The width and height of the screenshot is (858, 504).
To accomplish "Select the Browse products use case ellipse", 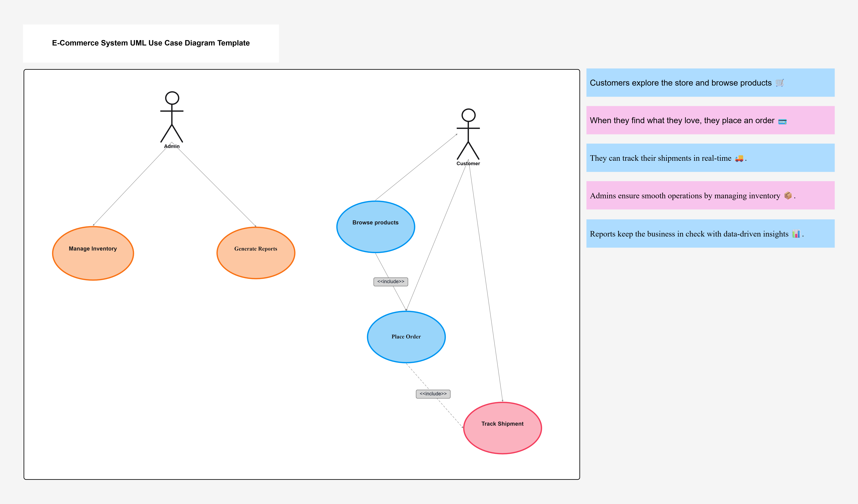I will point(376,227).
